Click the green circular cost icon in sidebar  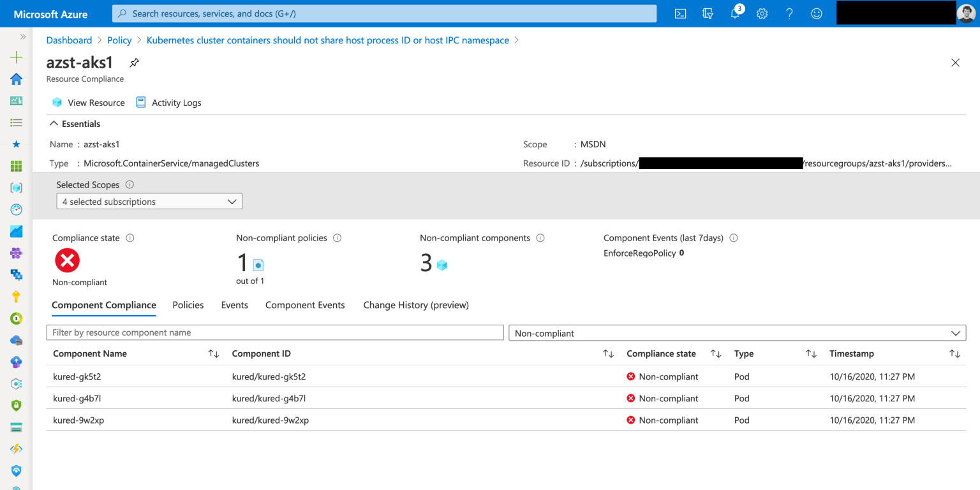click(17, 318)
